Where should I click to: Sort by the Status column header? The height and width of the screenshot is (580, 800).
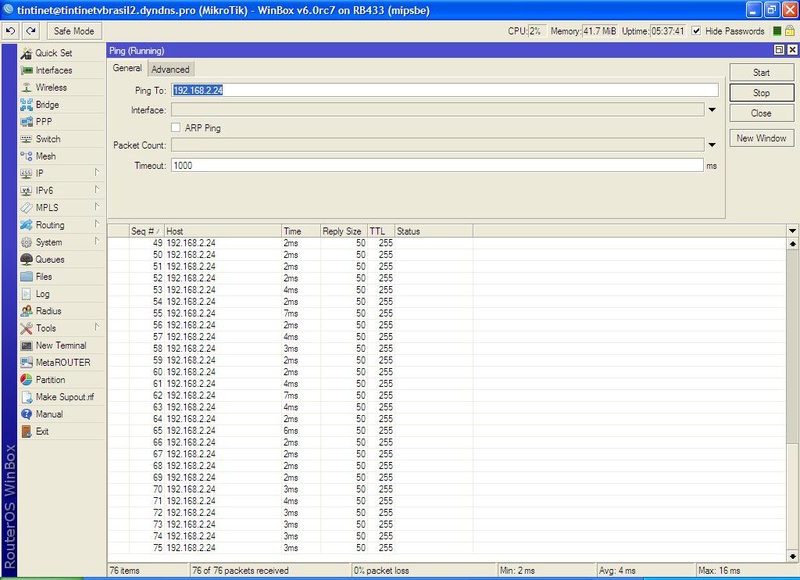pos(434,232)
